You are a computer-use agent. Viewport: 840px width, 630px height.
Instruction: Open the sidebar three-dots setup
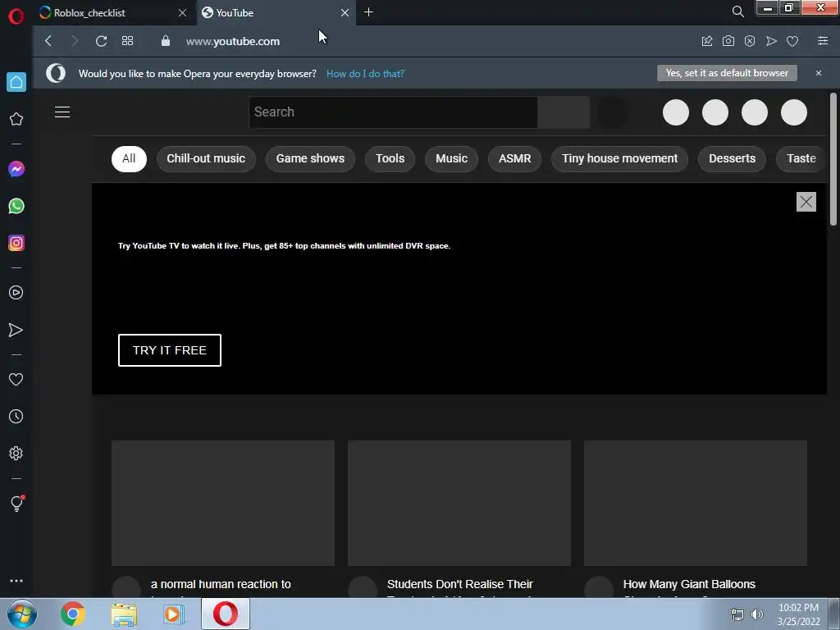pos(16,581)
